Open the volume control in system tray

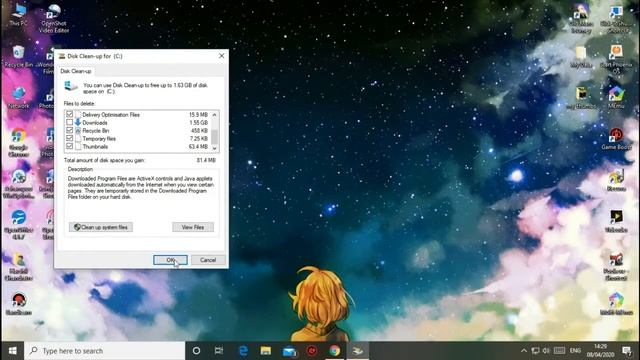coord(546,351)
